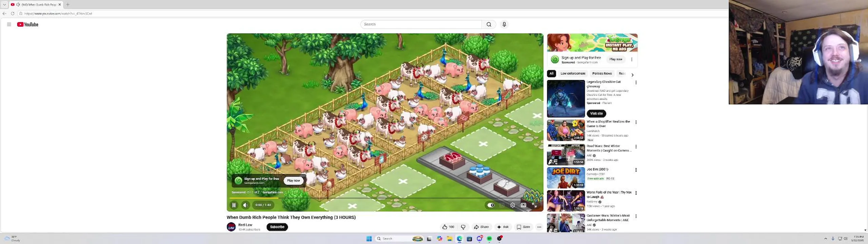Open the browser tab list dropdown
The width and height of the screenshot is (868, 244).
(4, 4)
